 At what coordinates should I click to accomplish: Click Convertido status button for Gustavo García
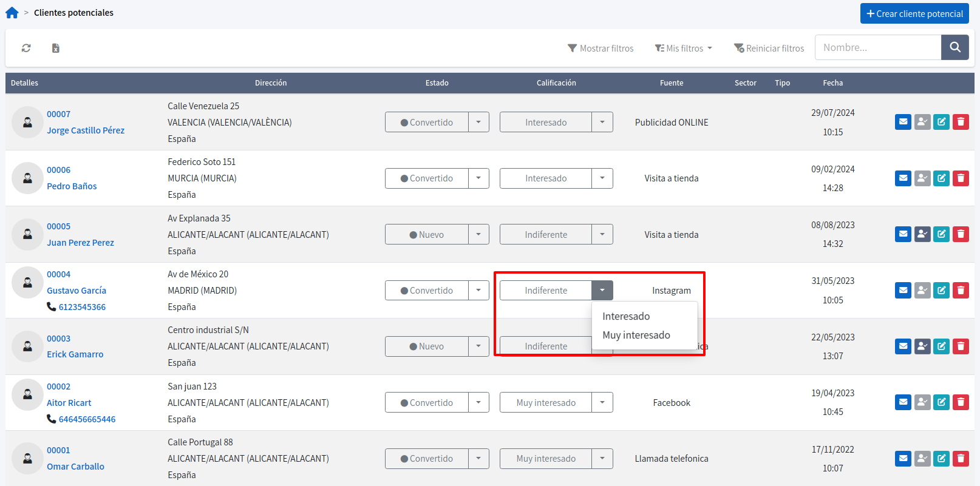tap(427, 291)
